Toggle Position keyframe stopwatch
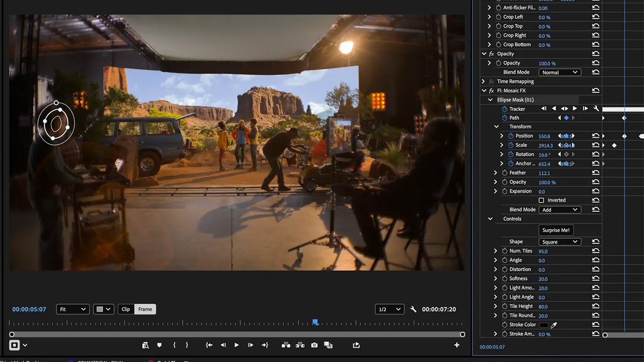Image resolution: width=644 pixels, height=362 pixels. pyautogui.click(x=510, y=136)
